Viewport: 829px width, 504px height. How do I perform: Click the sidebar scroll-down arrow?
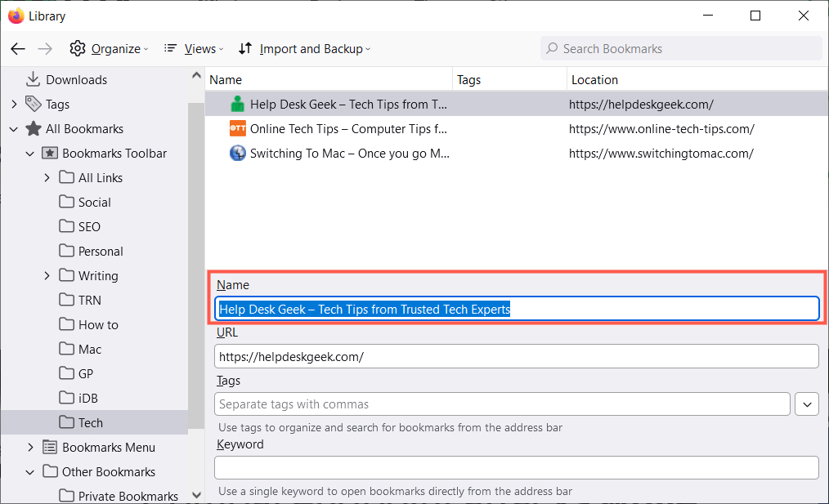pos(196,495)
